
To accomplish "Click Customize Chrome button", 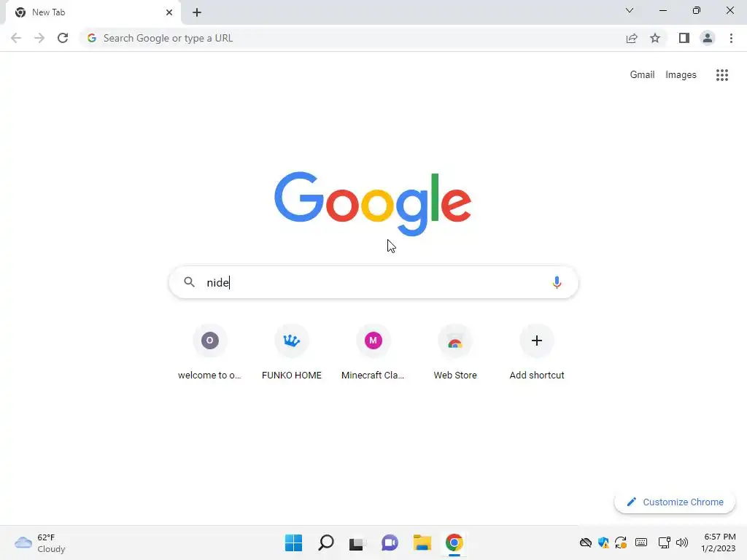I will (x=675, y=502).
